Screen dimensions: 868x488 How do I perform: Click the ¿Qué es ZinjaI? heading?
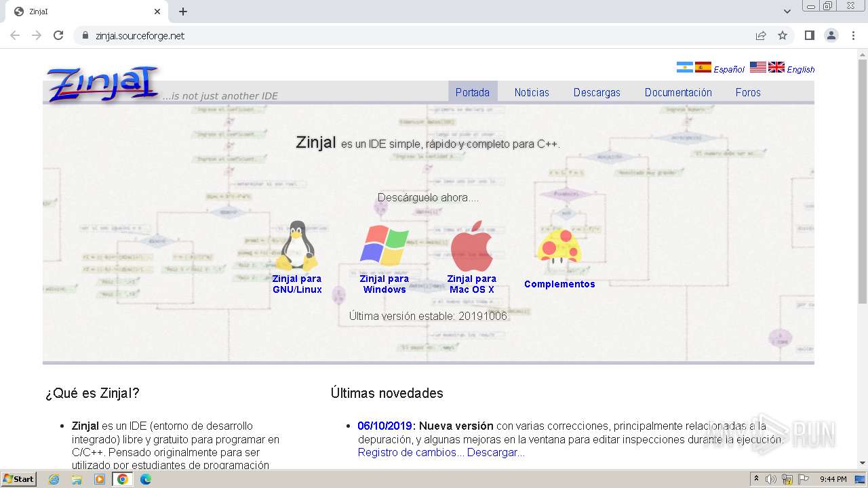pyautogui.click(x=92, y=393)
